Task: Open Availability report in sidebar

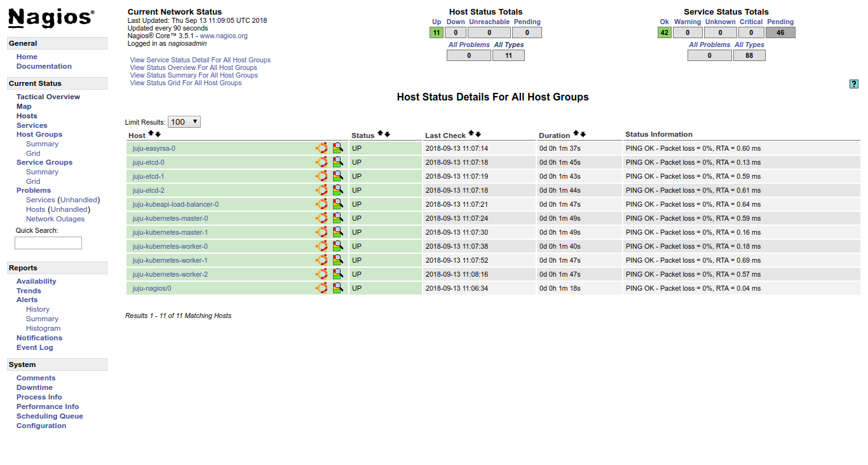Action: (36, 281)
